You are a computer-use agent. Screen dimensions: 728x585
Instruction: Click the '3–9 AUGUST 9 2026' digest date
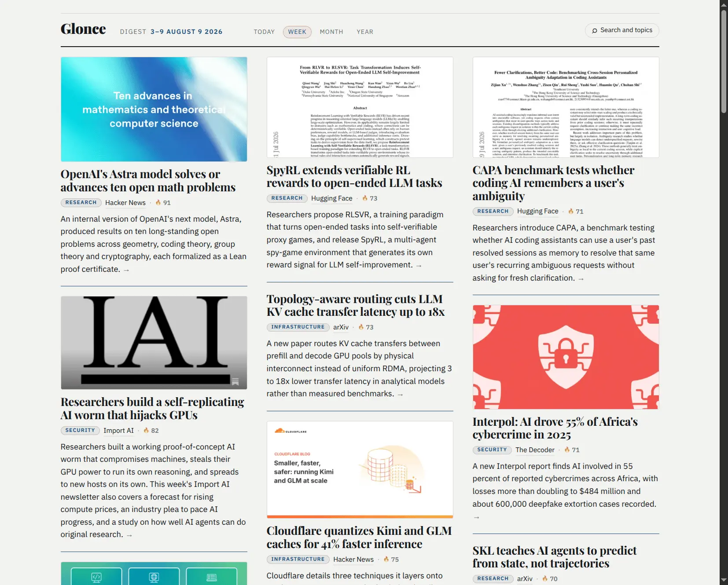(186, 32)
